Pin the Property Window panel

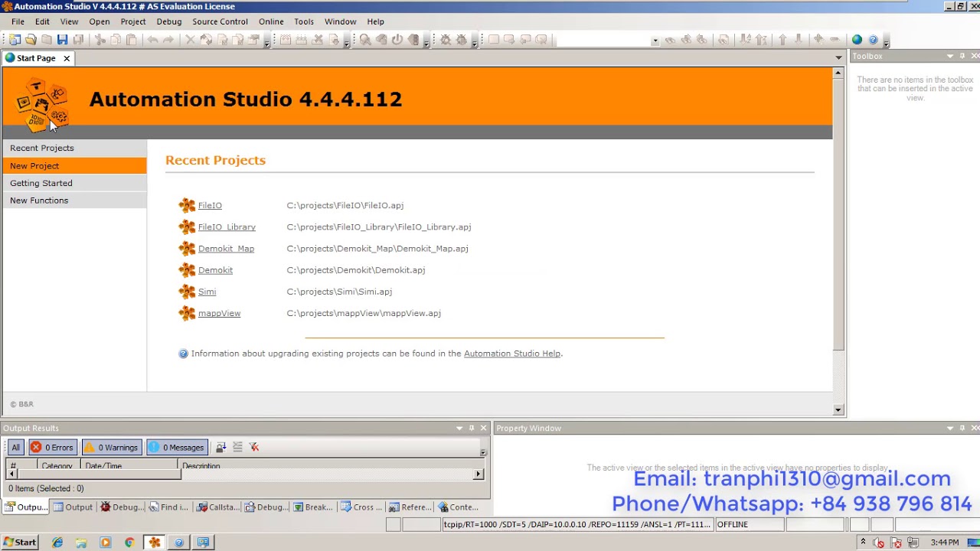point(962,428)
